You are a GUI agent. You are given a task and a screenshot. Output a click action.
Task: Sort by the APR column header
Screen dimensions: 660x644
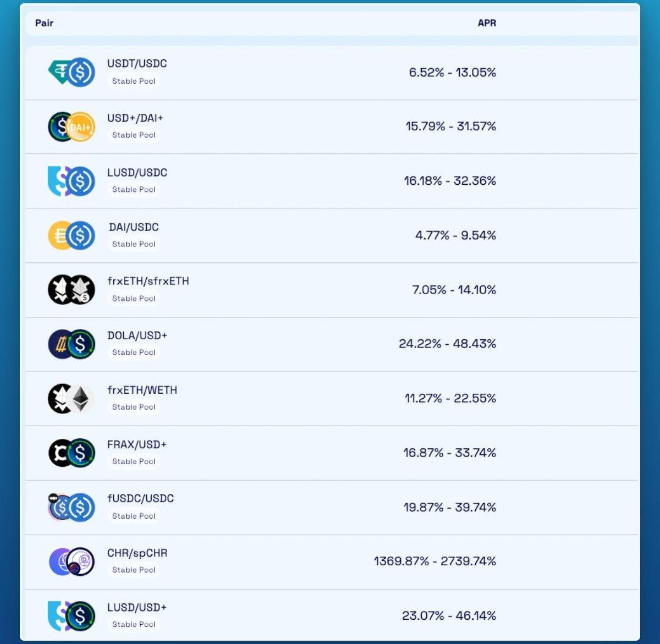487,23
